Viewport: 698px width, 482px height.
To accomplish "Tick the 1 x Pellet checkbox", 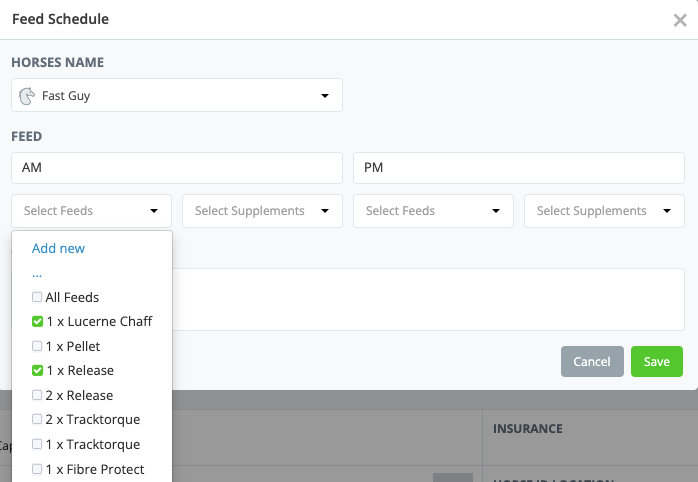I will (x=37, y=346).
